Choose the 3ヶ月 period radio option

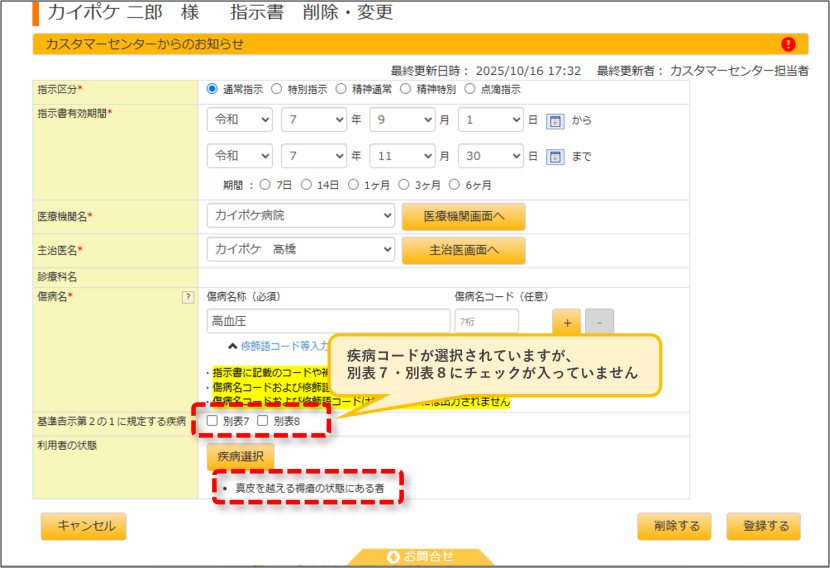tap(404, 184)
